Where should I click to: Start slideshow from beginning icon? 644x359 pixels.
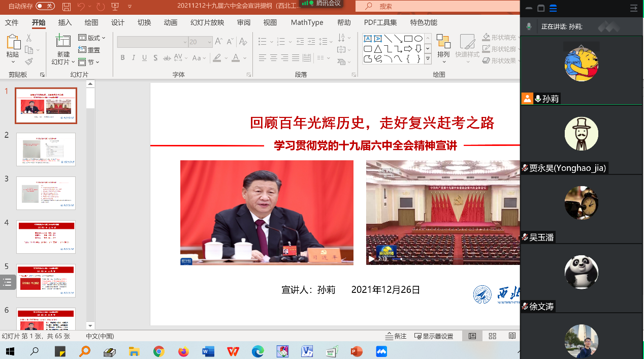(x=115, y=7)
